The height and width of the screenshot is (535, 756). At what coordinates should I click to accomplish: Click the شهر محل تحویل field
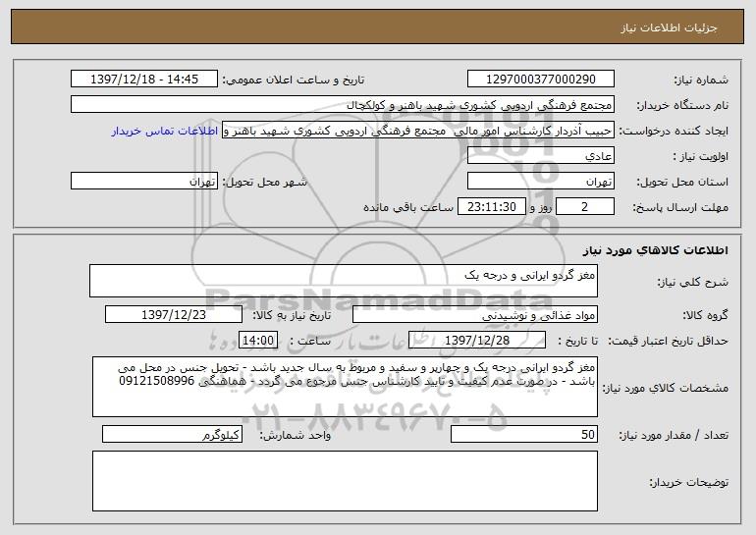pyautogui.click(x=144, y=182)
